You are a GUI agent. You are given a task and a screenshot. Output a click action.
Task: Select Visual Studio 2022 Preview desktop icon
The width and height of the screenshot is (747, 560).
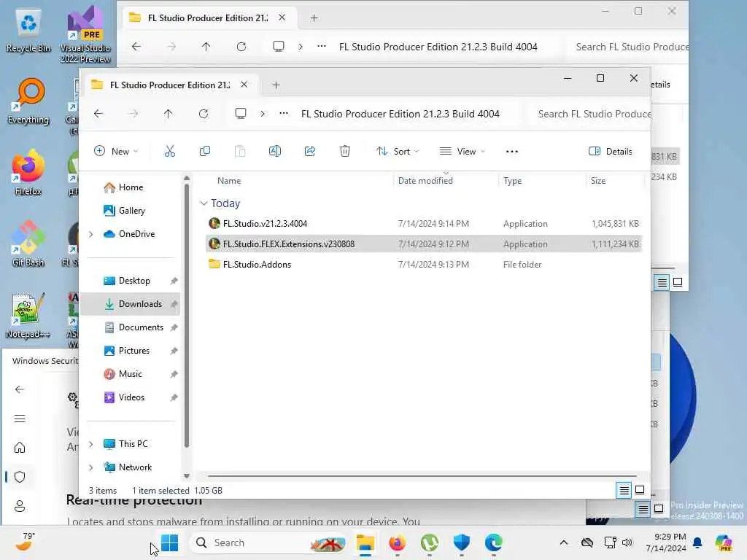85,34
